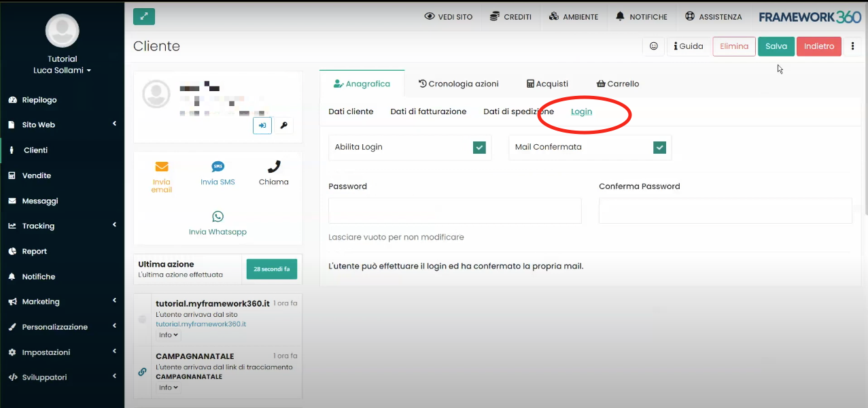Uncheck the Mail Confermata checkbox
868x408 pixels.
click(659, 146)
